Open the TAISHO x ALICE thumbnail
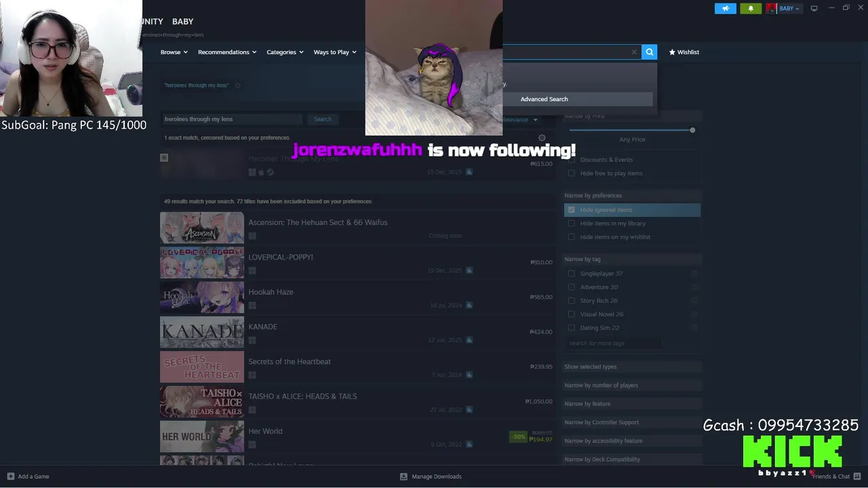 point(202,401)
